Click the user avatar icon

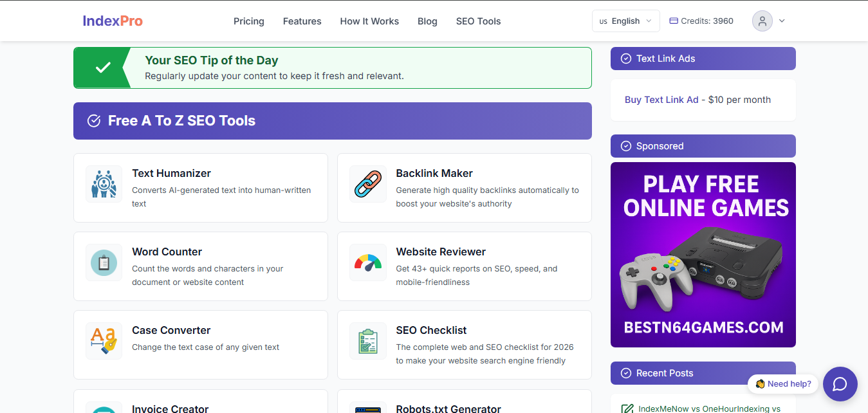coord(762,21)
